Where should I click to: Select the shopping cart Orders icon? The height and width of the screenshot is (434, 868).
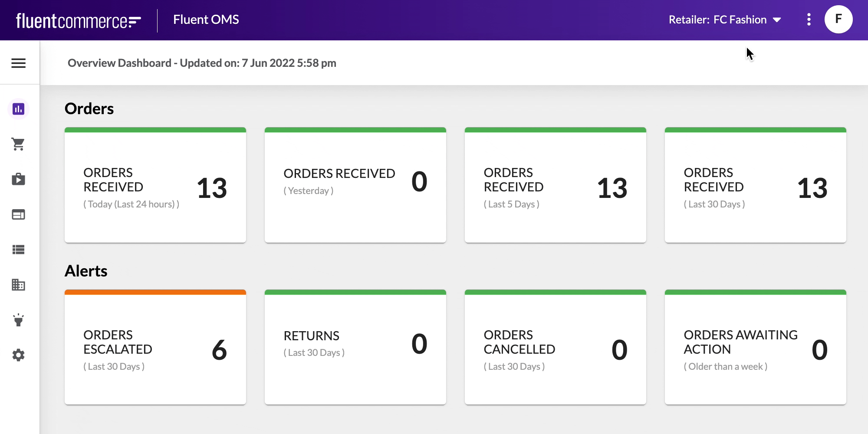pyautogui.click(x=18, y=144)
